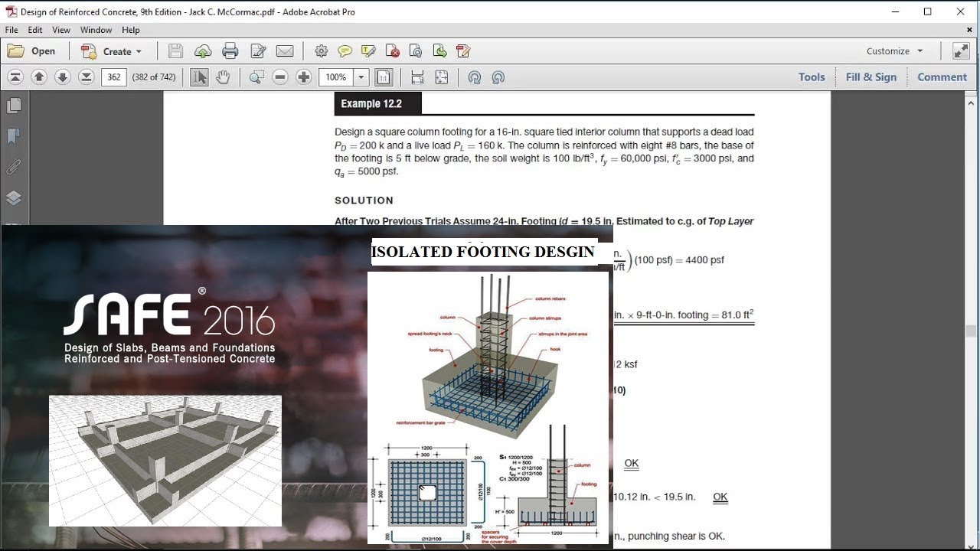This screenshot has height=551, width=980.
Task: Click the vertical scrollbar thumb
Action: (x=972, y=331)
